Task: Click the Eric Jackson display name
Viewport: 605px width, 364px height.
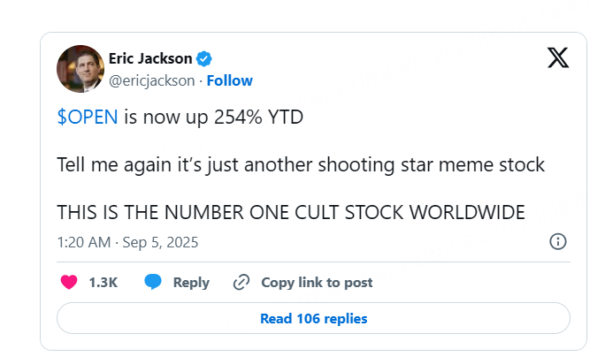Action: coord(149,58)
